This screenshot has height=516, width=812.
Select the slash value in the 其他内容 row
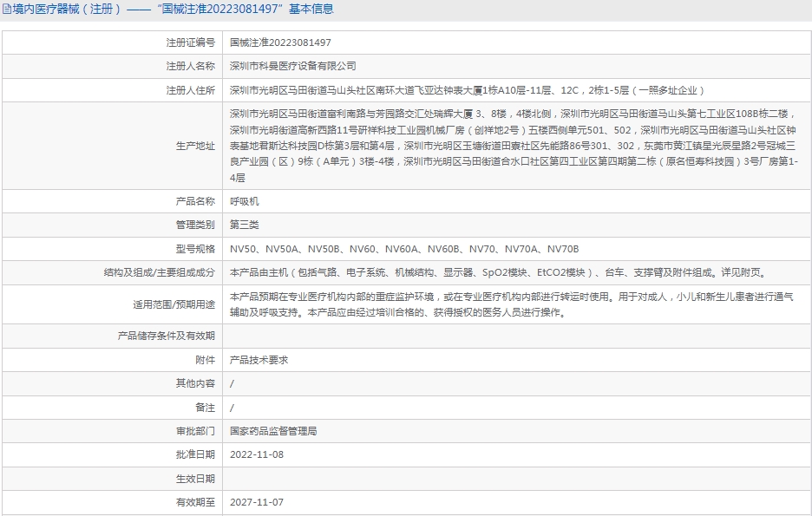[x=232, y=384]
